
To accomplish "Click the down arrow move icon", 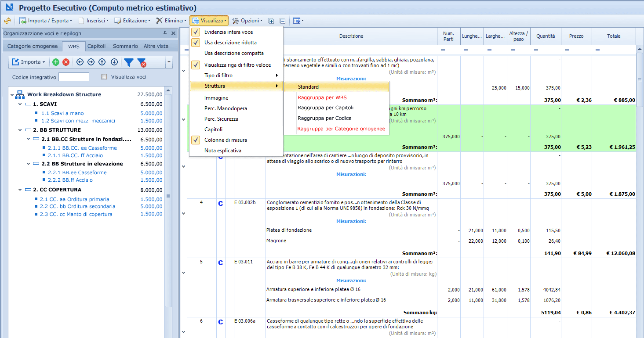I will [114, 62].
